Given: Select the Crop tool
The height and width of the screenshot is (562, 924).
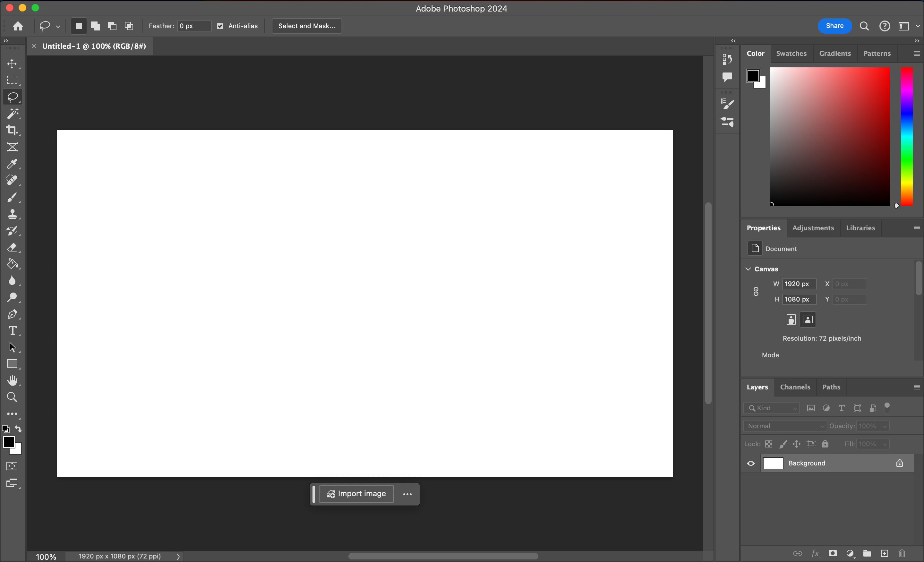Looking at the screenshot, I should (13, 130).
